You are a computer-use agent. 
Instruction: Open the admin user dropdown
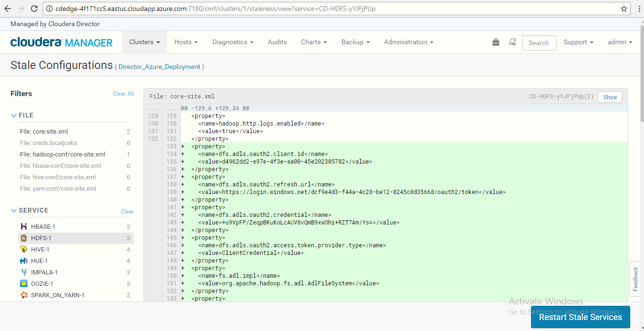tap(620, 42)
